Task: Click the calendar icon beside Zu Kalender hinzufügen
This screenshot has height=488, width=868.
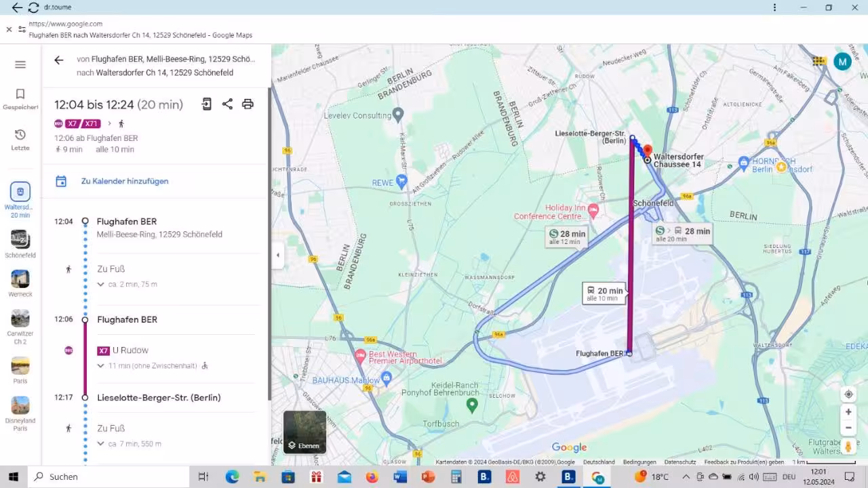Action: [x=61, y=181]
